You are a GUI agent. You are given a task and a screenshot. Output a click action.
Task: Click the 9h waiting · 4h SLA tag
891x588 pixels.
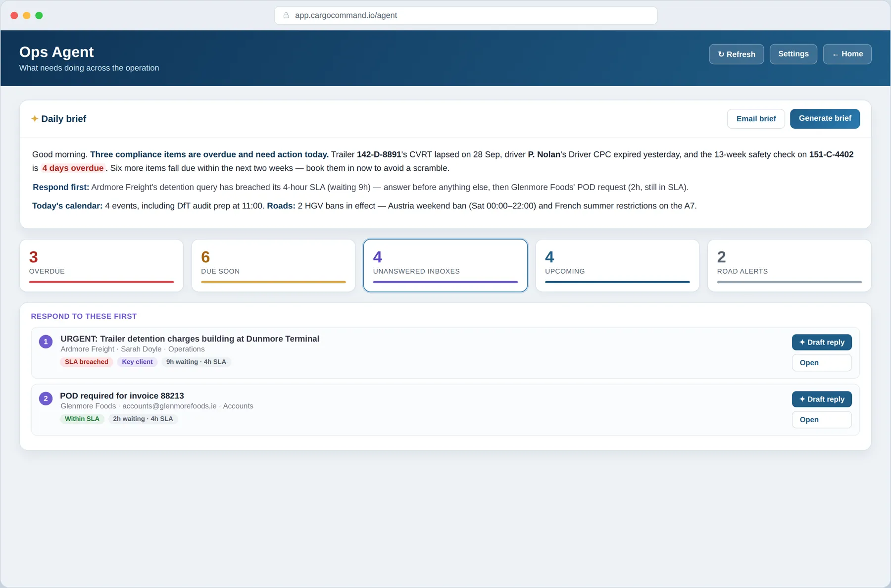pos(196,362)
